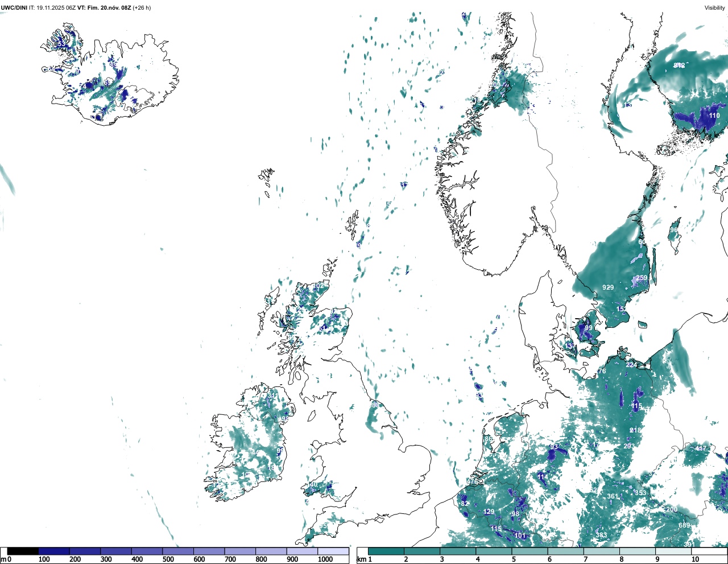Click the 1–2 km dark teal swatch
Viewport: 728px width, 564px height.
pyautogui.click(x=386, y=551)
